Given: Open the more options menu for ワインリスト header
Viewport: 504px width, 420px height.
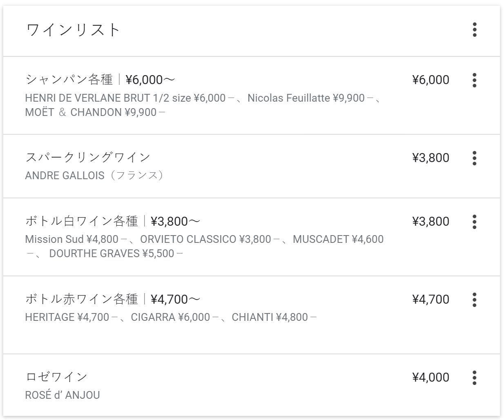Looking at the screenshot, I should coord(474,30).
